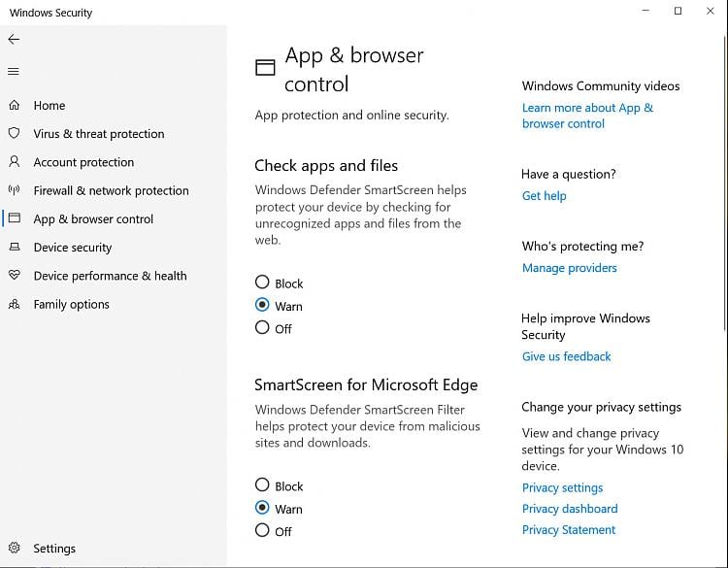The height and width of the screenshot is (568, 728).
Task: Click the Change your privacy settings heading
Action: pyautogui.click(x=601, y=407)
